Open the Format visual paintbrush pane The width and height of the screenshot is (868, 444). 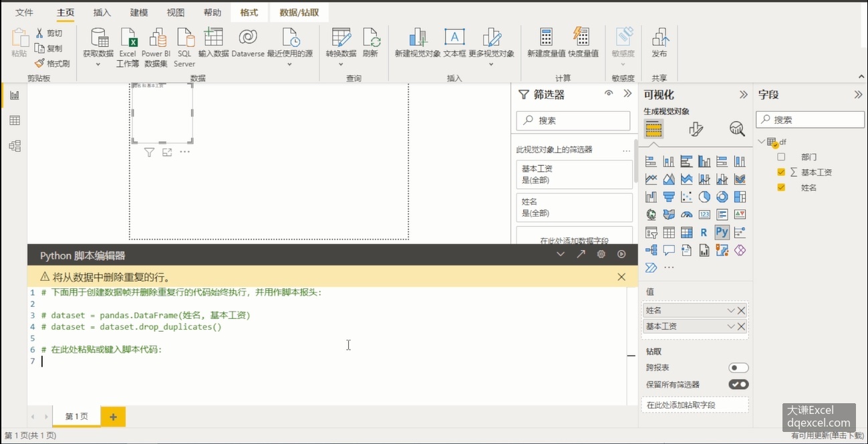pos(696,129)
